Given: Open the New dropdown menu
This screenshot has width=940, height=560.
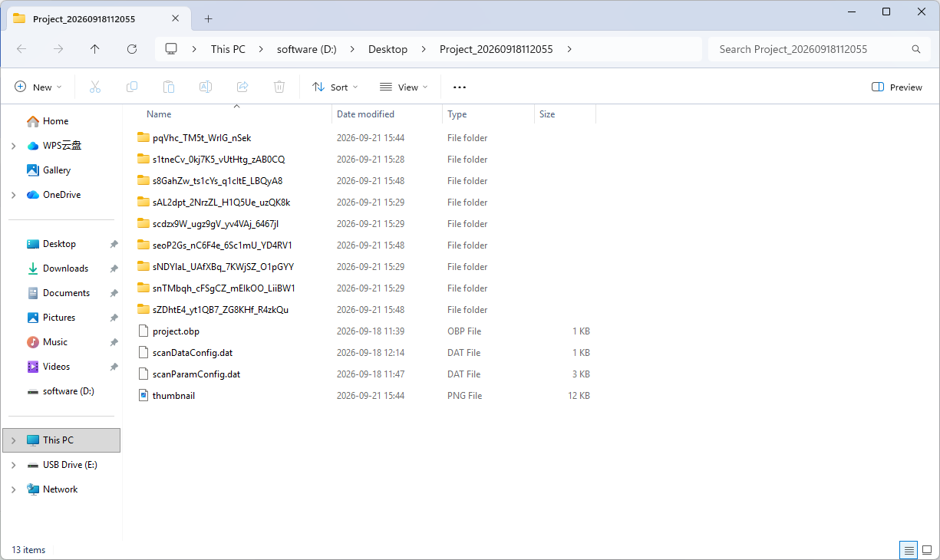Looking at the screenshot, I should point(38,87).
